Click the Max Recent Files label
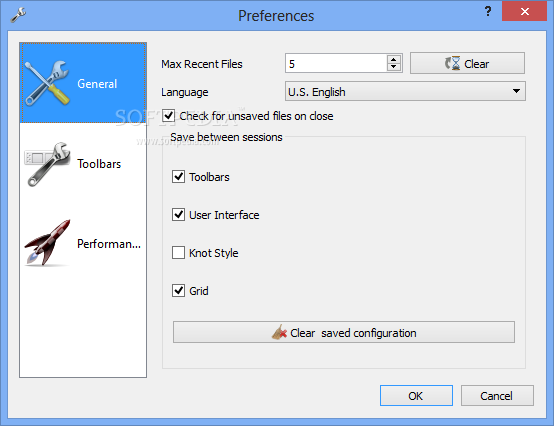554x426 pixels. (202, 64)
